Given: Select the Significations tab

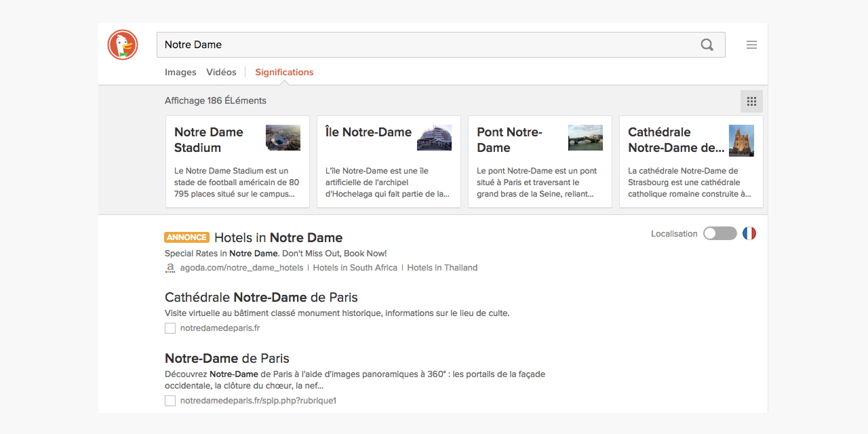Looking at the screenshot, I should pyautogui.click(x=284, y=72).
